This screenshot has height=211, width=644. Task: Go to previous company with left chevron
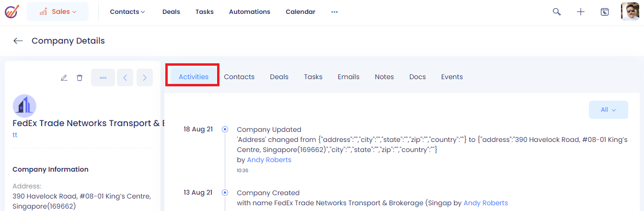(x=125, y=78)
